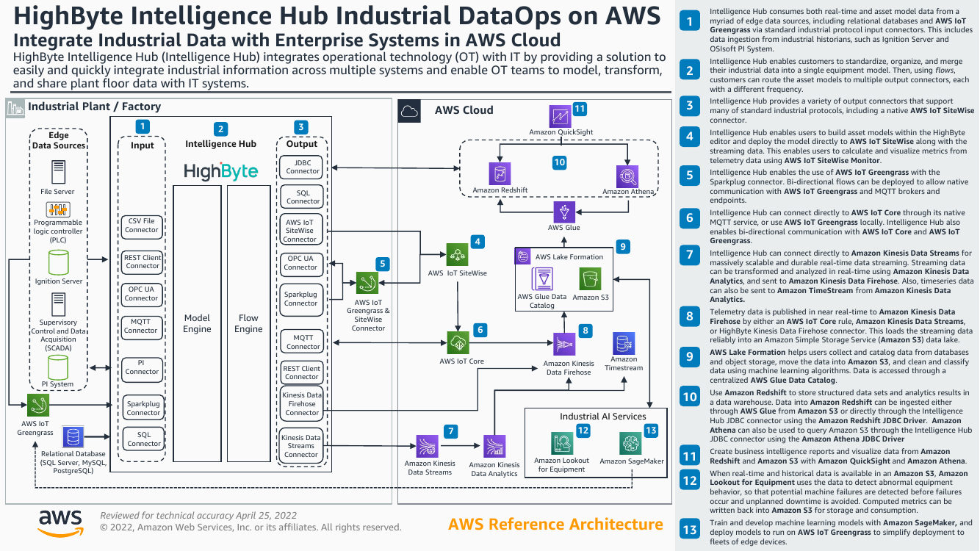This screenshot has height=551, width=980.
Task: Click the input MQTT Connector box
Action: 141,326
